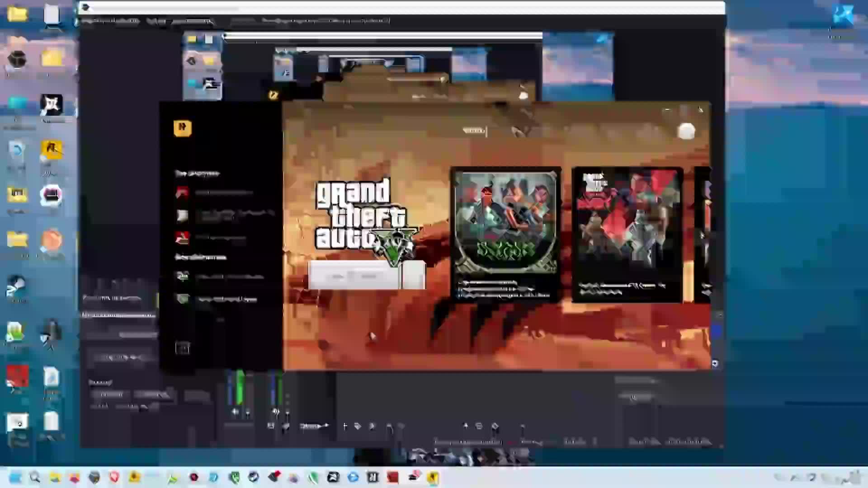The height and width of the screenshot is (488, 868).
Task: Mute the first audio mixer channel speaker icon
Action: pos(235,412)
